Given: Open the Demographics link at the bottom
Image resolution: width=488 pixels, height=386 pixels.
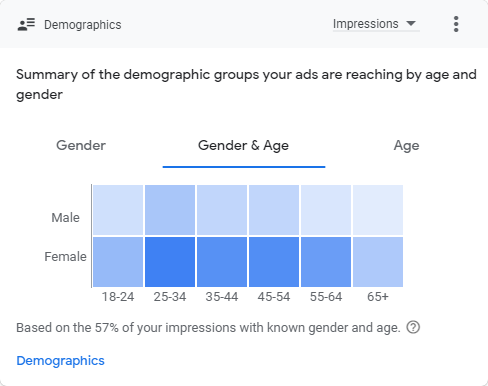Looking at the screenshot, I should [x=60, y=361].
